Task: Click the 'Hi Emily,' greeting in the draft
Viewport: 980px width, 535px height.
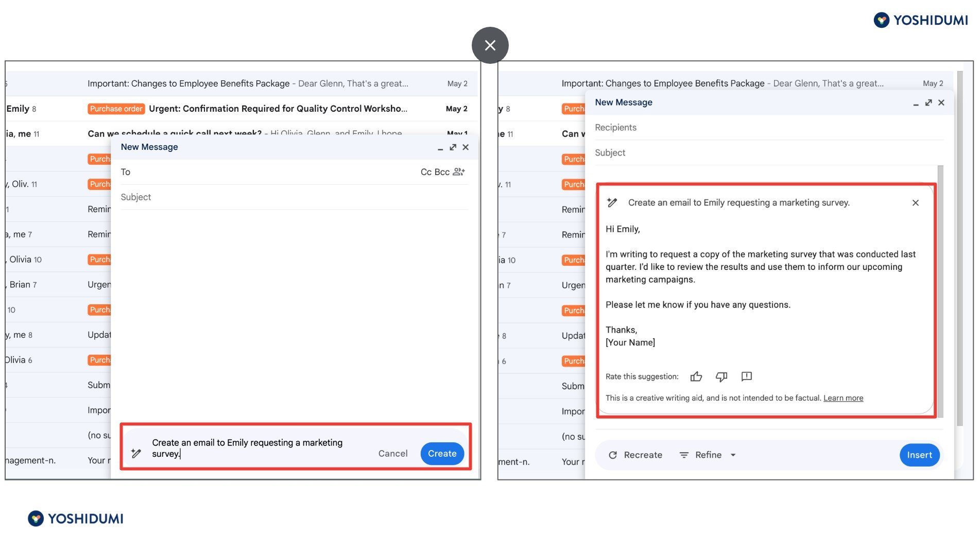Action: (623, 229)
